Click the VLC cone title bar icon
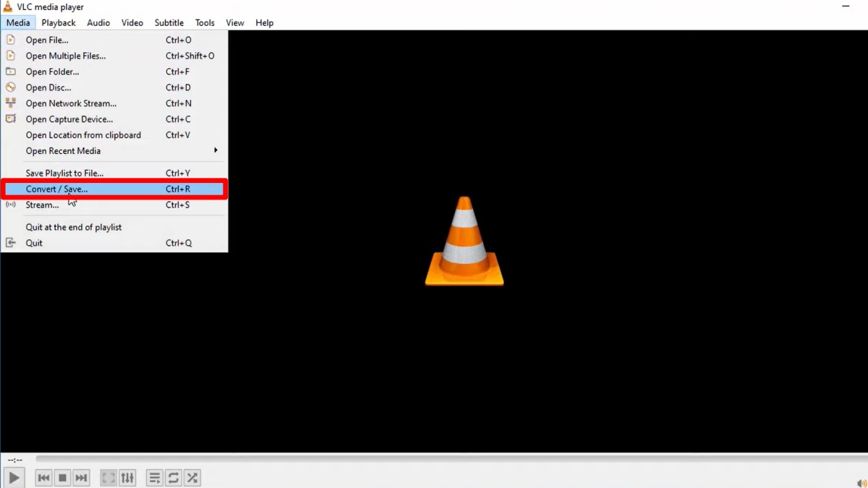The height and width of the screenshot is (488, 868). (x=8, y=7)
